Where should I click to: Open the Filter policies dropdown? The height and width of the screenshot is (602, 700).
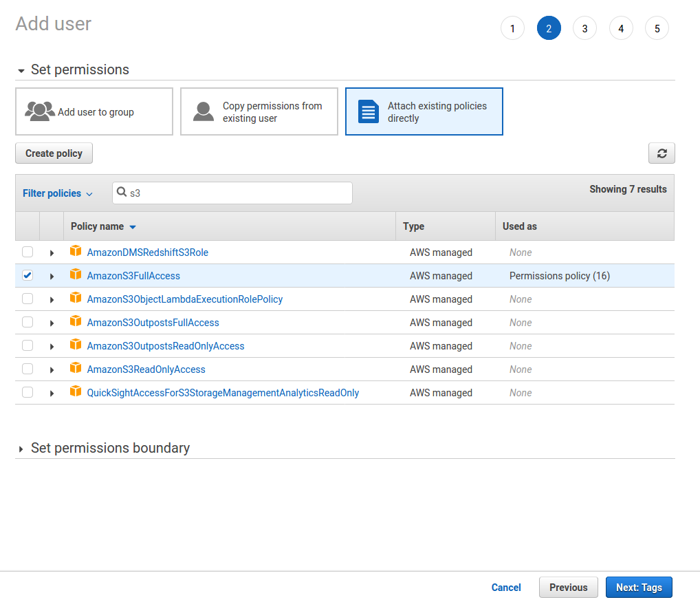click(58, 193)
